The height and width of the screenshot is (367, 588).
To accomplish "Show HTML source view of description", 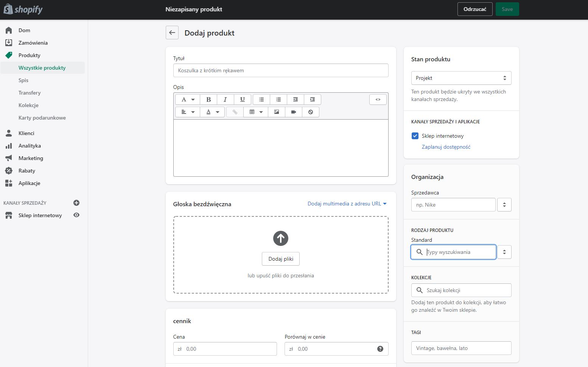I will click(x=378, y=100).
